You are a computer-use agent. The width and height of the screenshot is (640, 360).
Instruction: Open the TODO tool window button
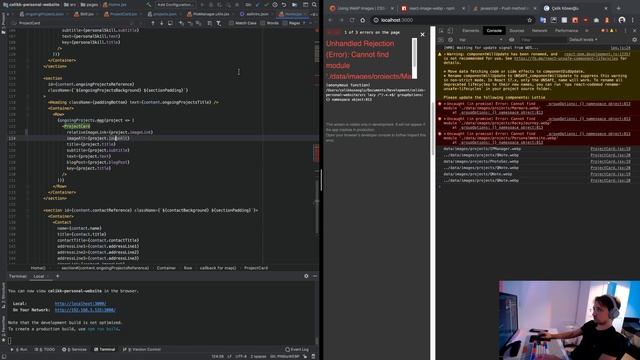[x=44, y=350]
